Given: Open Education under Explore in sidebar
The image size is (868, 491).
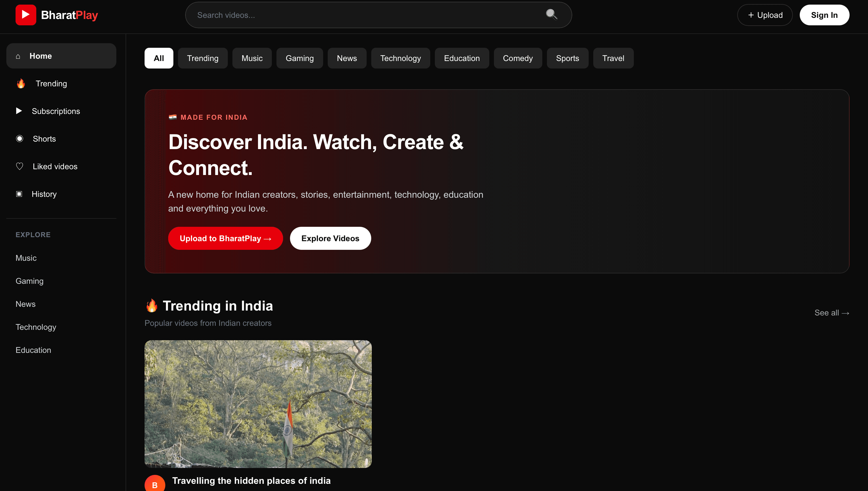Looking at the screenshot, I should (x=33, y=350).
